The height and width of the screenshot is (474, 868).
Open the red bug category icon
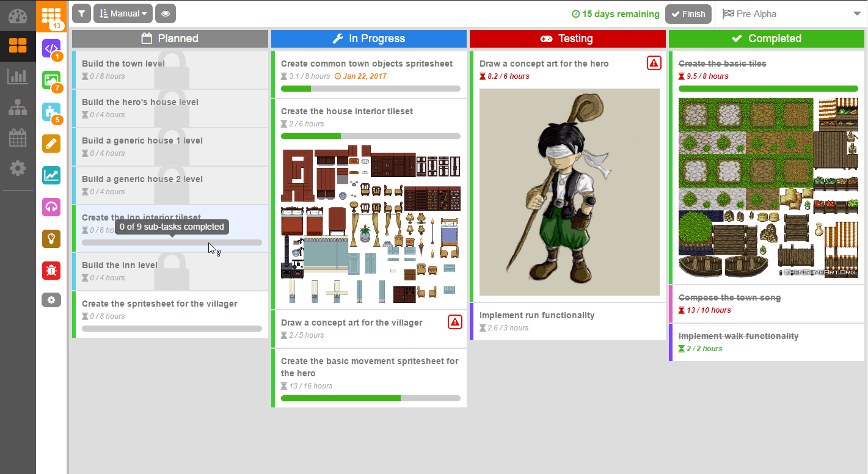click(x=51, y=270)
